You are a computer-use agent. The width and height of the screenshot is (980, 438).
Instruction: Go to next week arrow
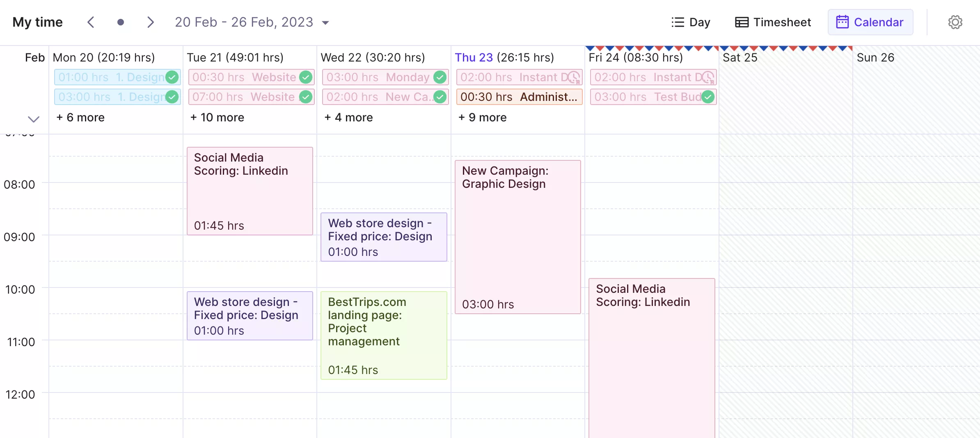point(150,22)
